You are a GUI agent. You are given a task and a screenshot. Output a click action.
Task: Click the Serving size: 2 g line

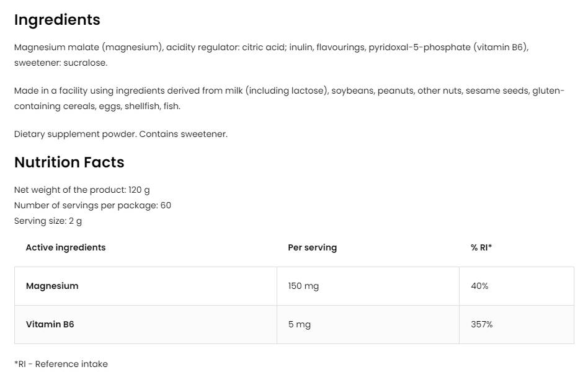pyautogui.click(x=48, y=221)
